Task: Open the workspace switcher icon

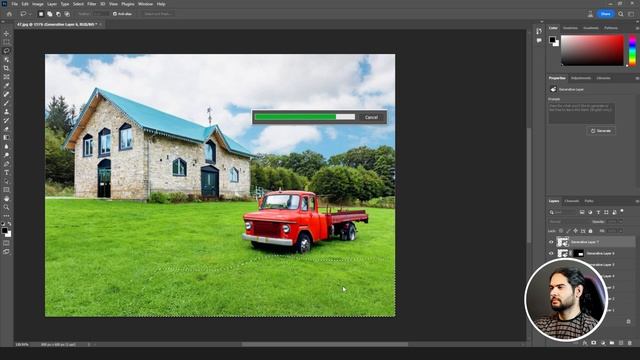Action: click(631, 14)
